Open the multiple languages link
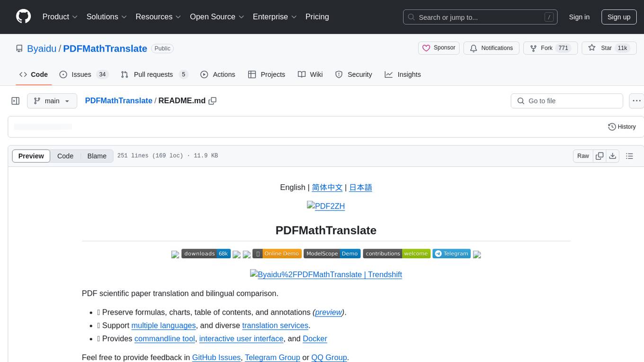The height and width of the screenshot is (362, 644). coord(163,326)
